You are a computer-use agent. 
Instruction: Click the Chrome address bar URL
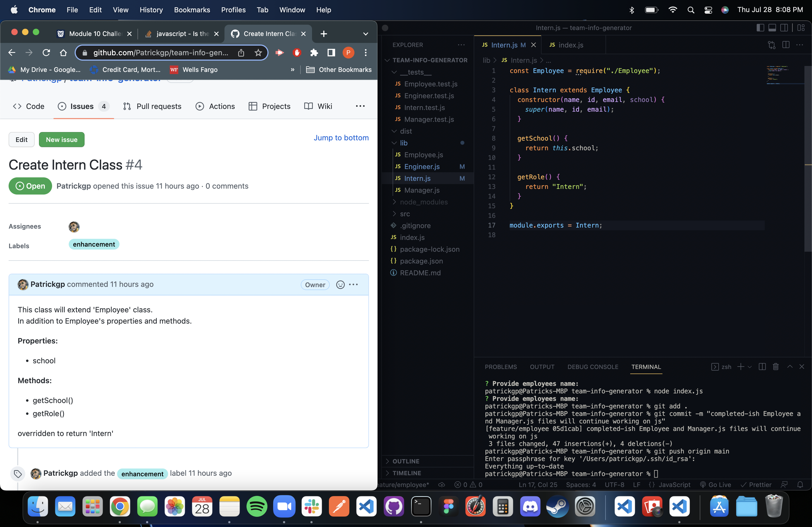[161, 53]
